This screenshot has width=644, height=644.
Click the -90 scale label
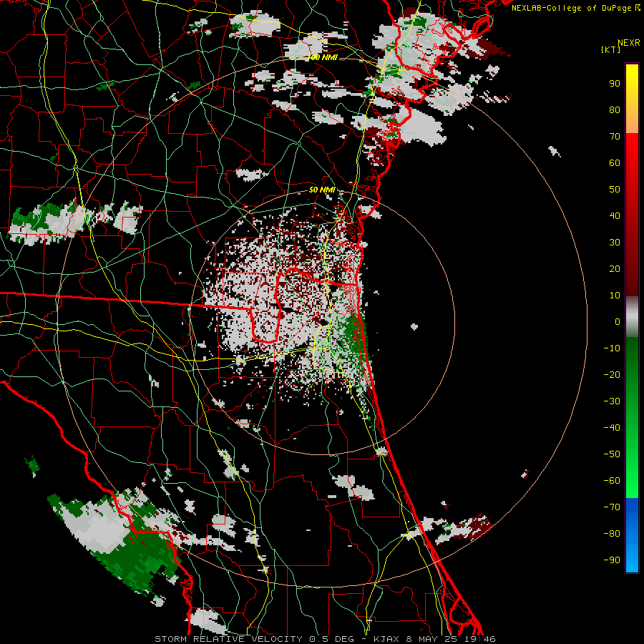point(612,560)
